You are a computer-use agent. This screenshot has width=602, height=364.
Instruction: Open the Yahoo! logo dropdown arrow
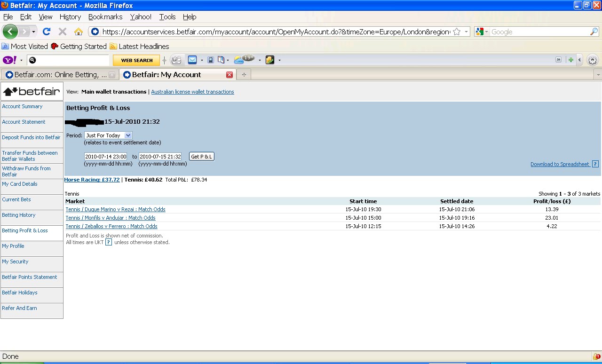pyautogui.click(x=21, y=60)
